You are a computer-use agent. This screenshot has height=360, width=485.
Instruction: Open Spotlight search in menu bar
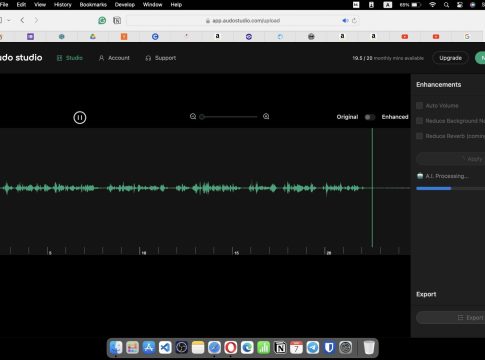[446, 5]
